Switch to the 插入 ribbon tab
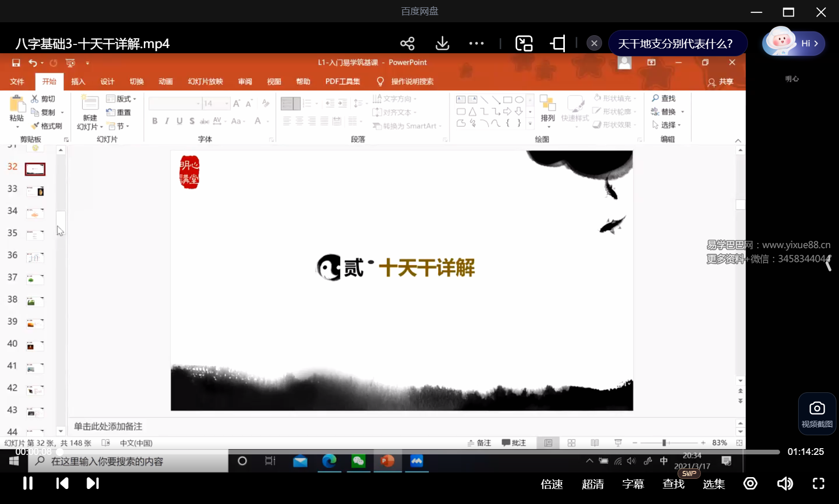 click(78, 81)
